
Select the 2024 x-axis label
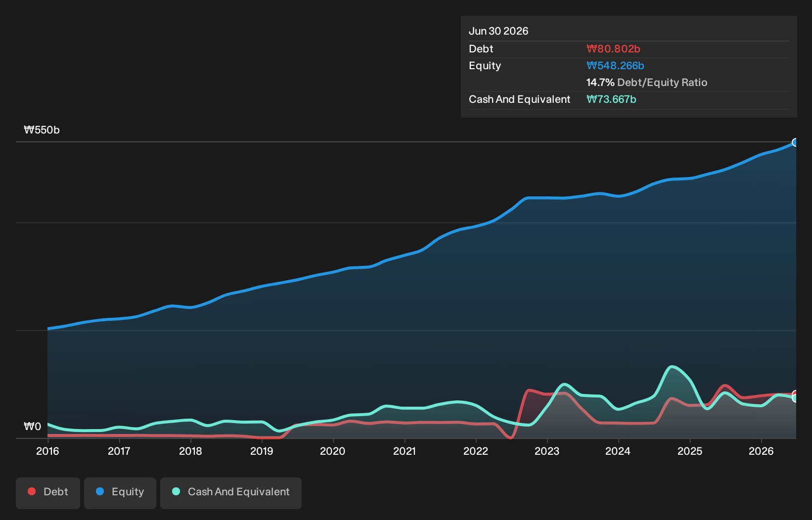click(618, 451)
